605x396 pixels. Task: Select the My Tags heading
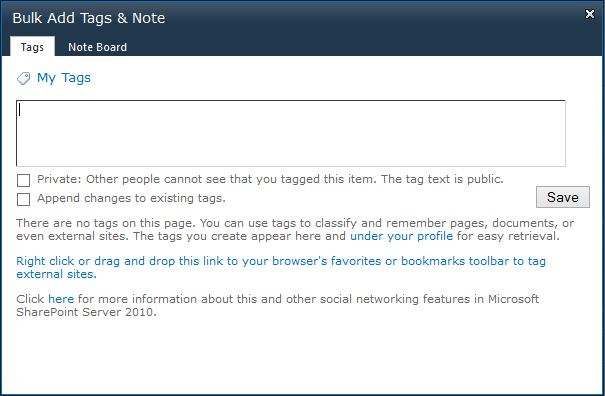point(64,78)
